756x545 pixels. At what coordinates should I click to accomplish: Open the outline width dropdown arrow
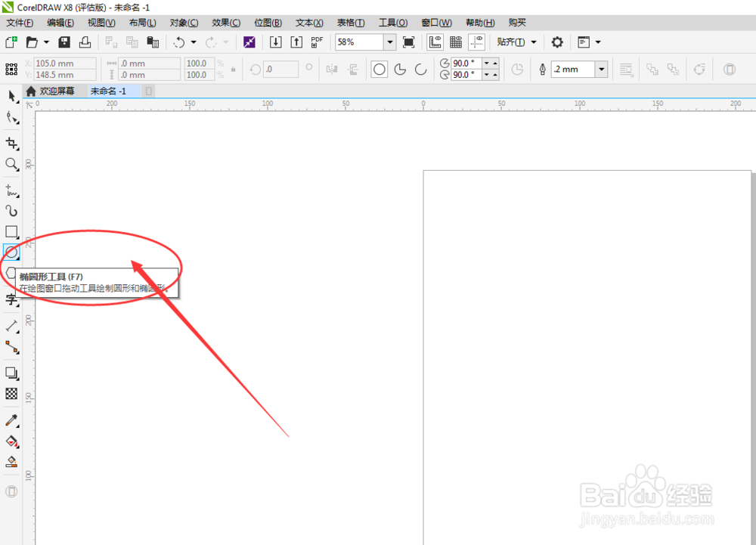pos(601,70)
